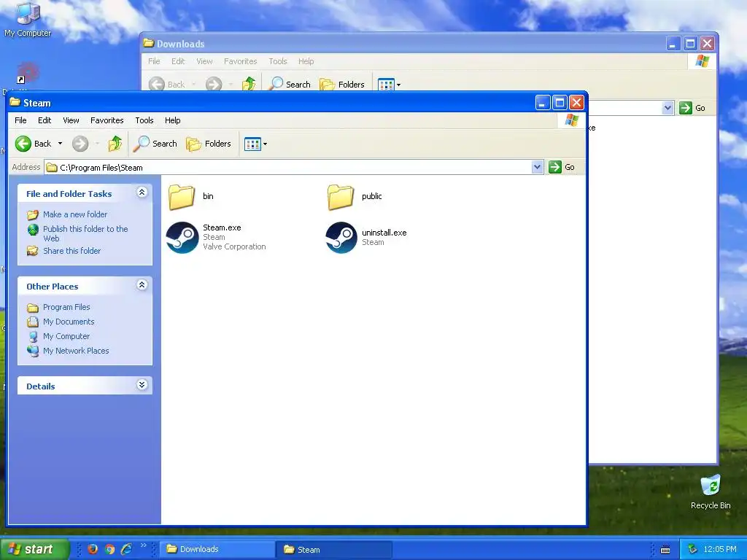The width and height of the screenshot is (747, 560).
Task: Click the Forward arrow in Downloads window
Action: click(214, 85)
